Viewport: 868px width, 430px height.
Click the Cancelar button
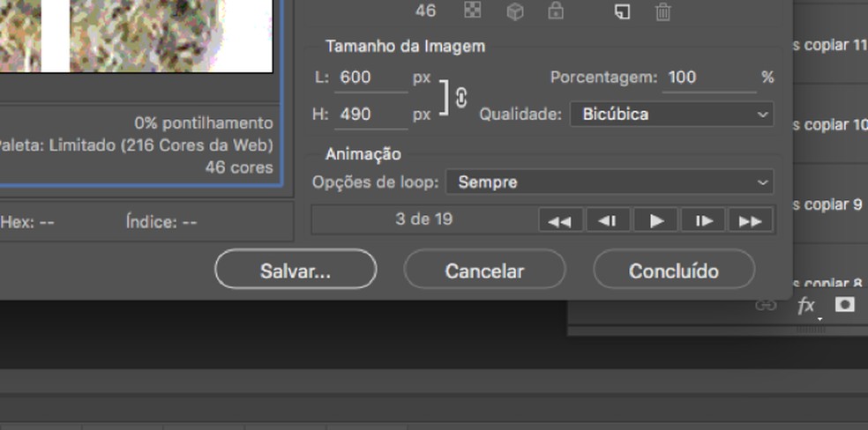click(x=484, y=269)
